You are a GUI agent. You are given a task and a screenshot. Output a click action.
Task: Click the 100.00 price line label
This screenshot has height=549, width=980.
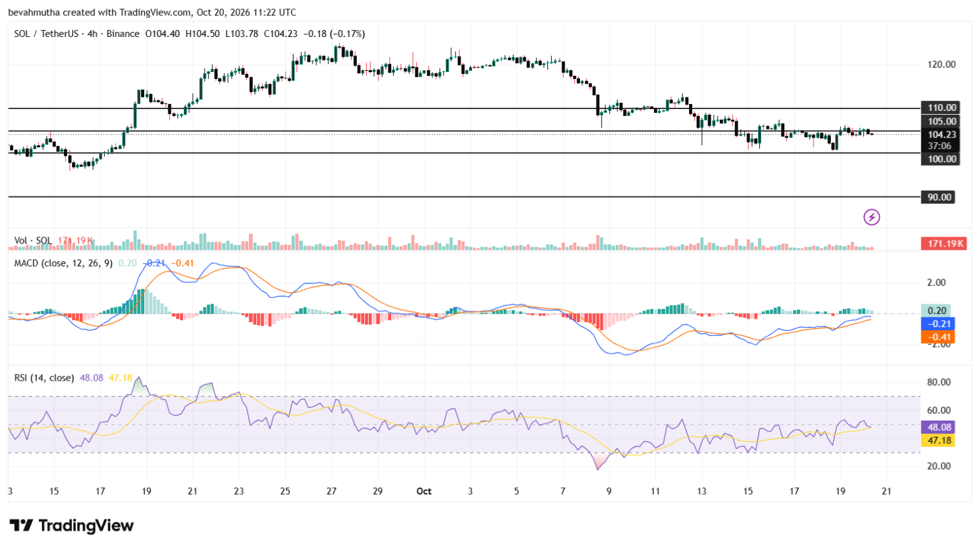pyautogui.click(x=942, y=159)
